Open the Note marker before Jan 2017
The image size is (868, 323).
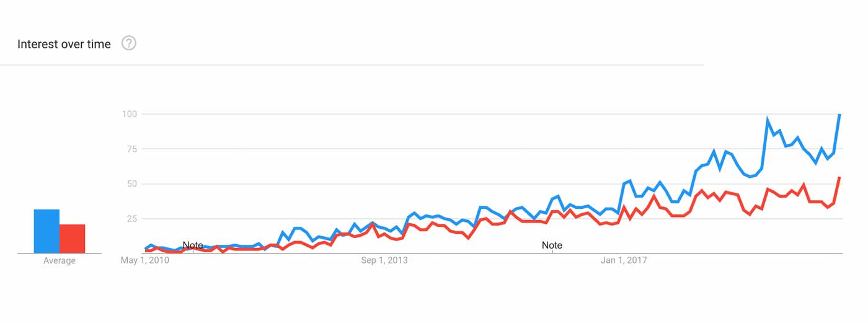pyautogui.click(x=552, y=246)
